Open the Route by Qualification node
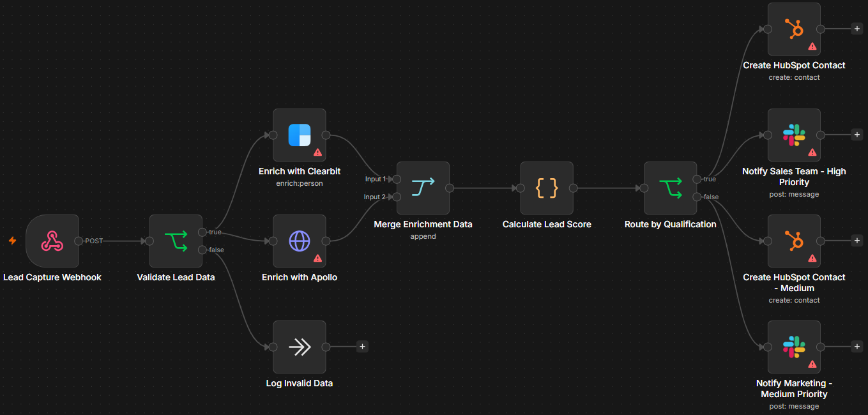 pos(671,188)
